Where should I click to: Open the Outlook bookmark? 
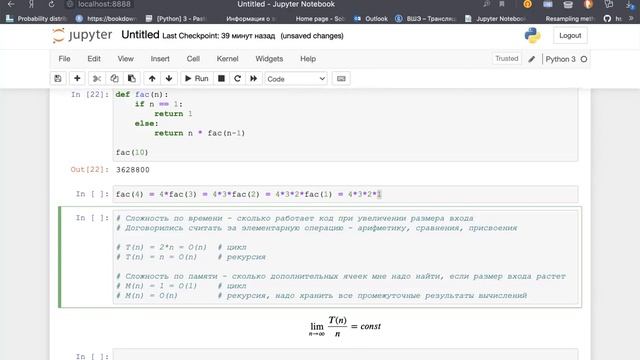tap(371, 19)
